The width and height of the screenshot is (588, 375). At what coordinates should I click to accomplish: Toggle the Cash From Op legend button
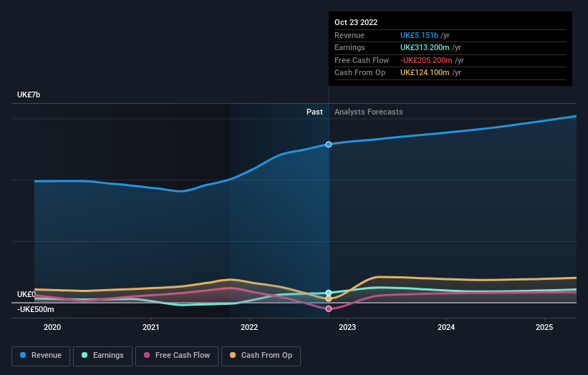click(261, 356)
